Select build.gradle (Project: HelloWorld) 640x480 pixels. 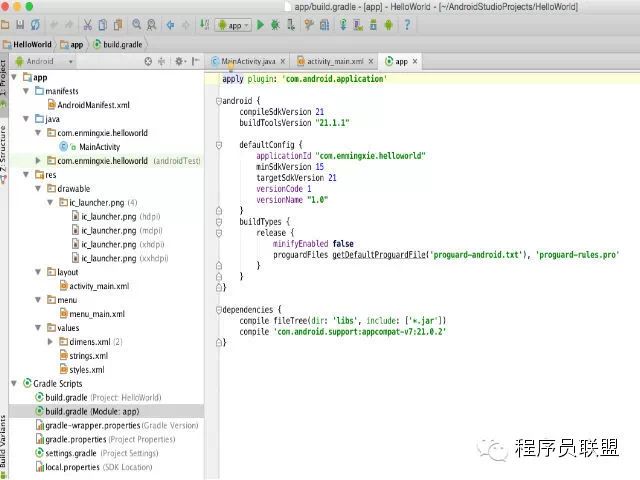click(x=98, y=398)
